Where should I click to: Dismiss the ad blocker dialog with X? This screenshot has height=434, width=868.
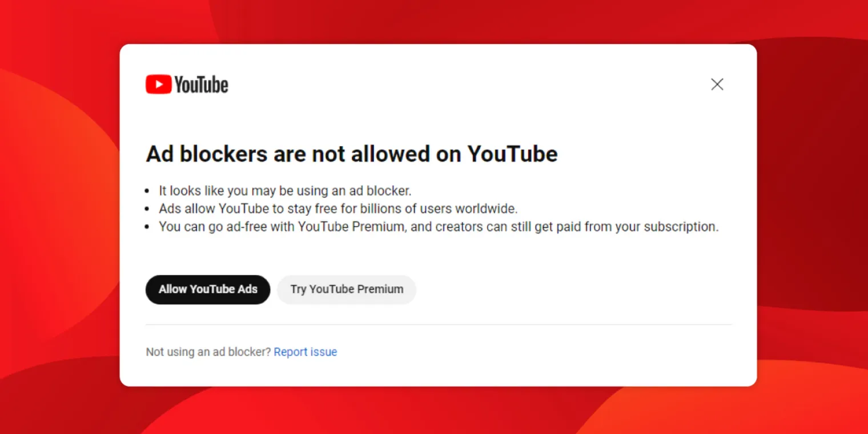coord(717,85)
